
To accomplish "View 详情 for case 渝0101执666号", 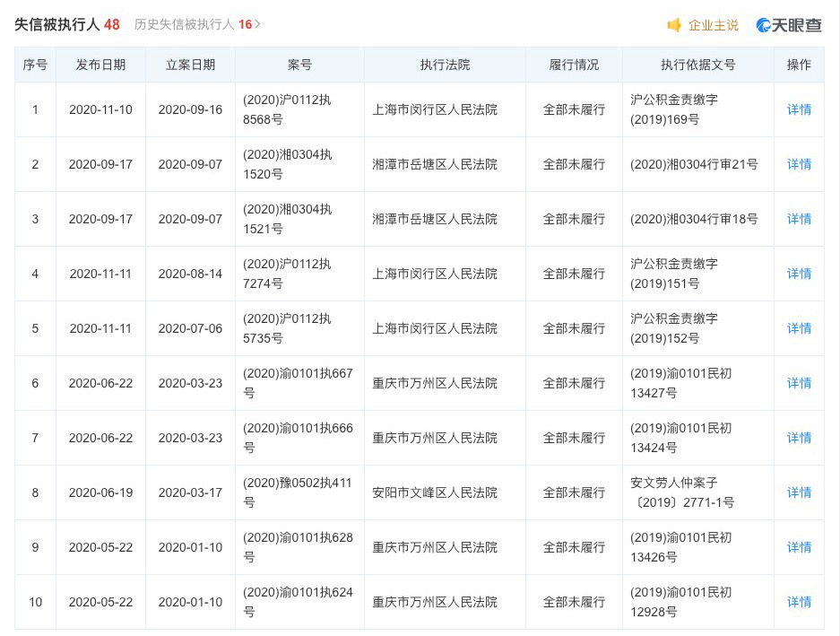I will (x=799, y=438).
